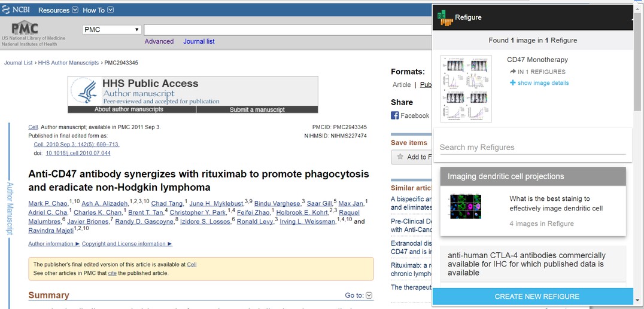Open the Submit a manuscript tab

pyautogui.click(x=257, y=109)
